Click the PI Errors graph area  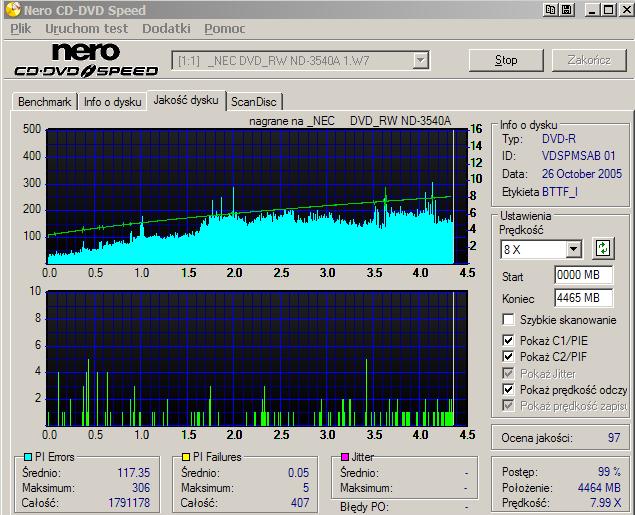(257, 197)
